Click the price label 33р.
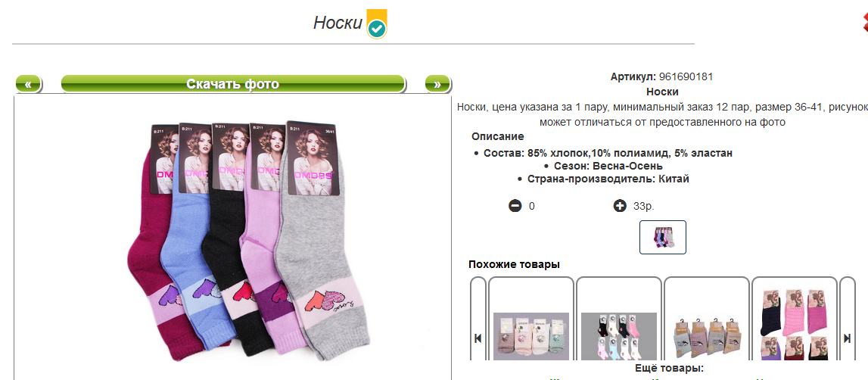This screenshot has width=868, height=380. (644, 207)
